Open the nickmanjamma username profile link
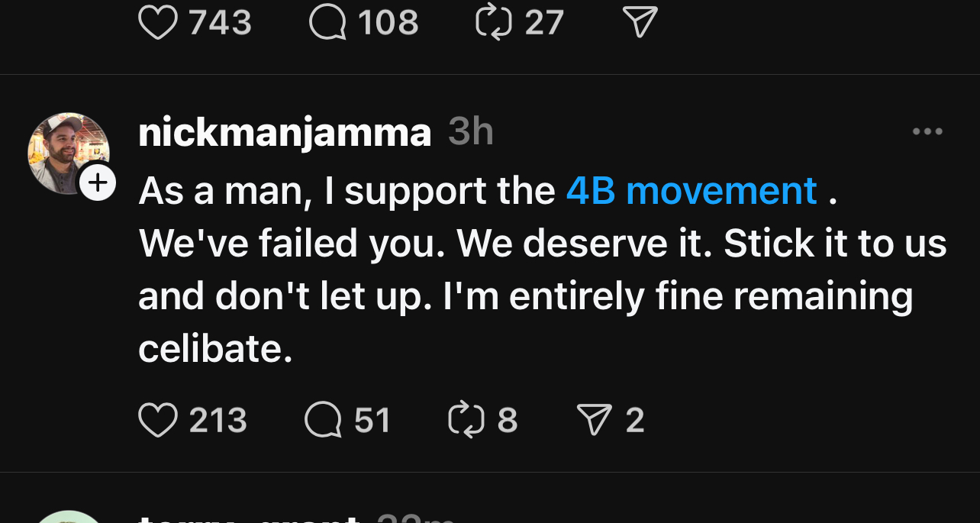The image size is (980, 523). click(x=285, y=133)
